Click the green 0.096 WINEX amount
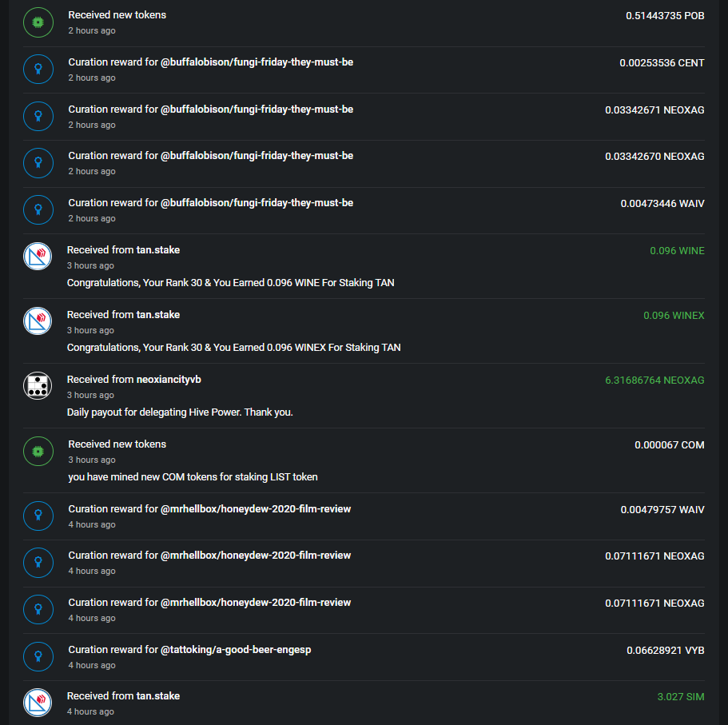Image resolution: width=728 pixels, height=725 pixels. pyautogui.click(x=674, y=316)
